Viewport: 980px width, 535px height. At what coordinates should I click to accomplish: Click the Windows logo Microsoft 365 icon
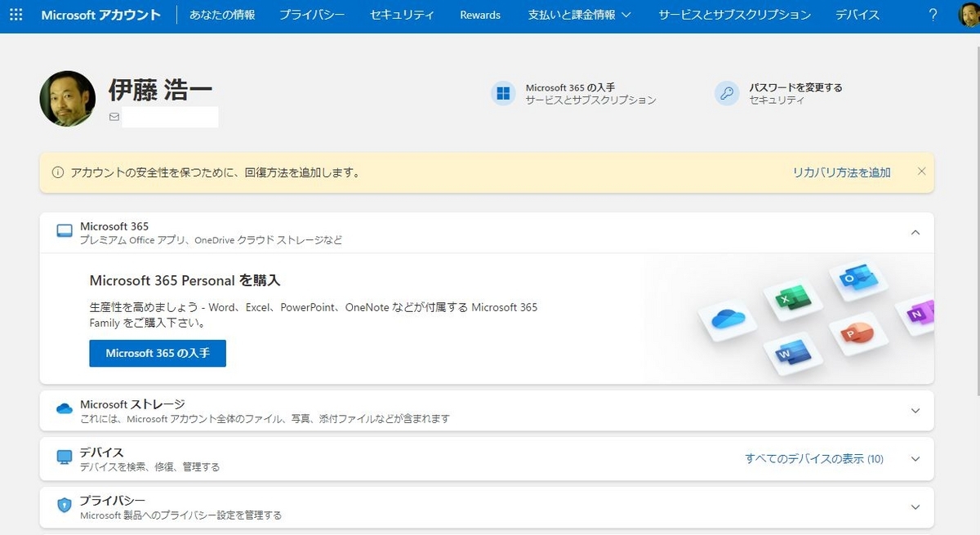(x=503, y=93)
